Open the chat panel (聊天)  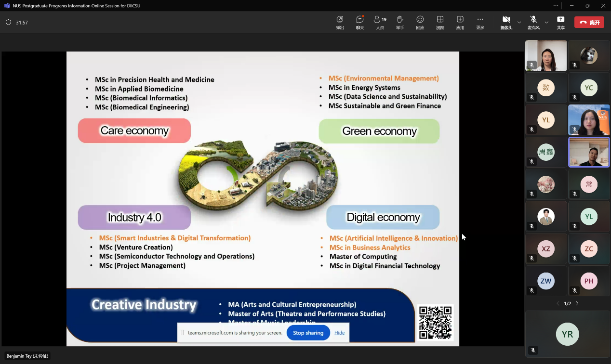[x=359, y=22]
